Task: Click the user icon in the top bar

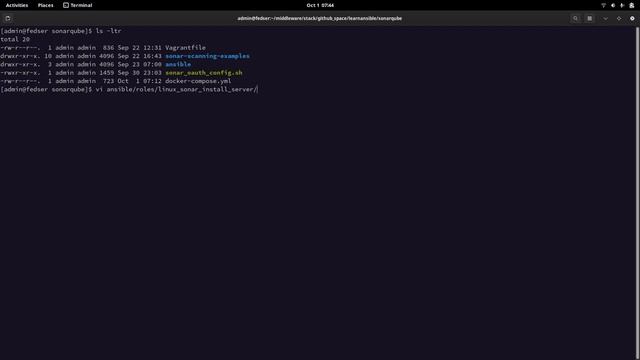Action: tap(631, 5)
